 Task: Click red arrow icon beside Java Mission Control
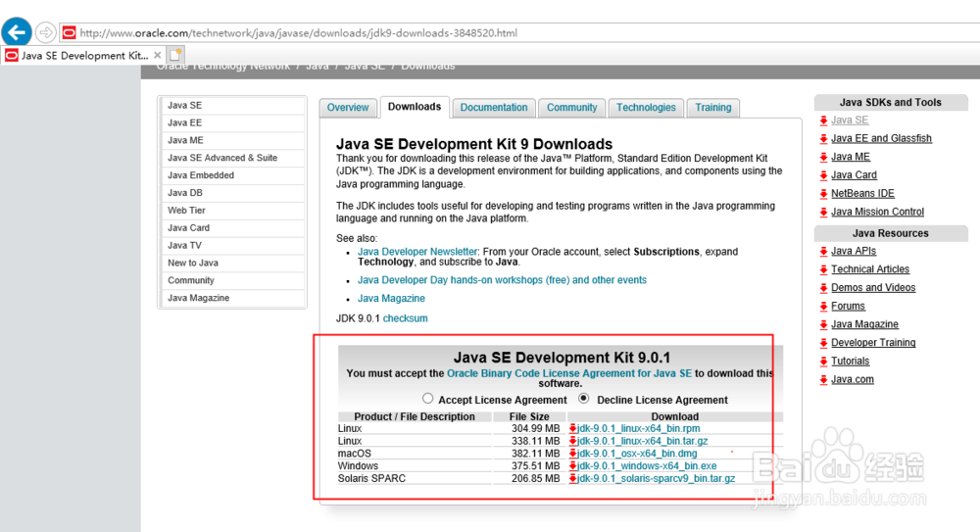point(824,212)
